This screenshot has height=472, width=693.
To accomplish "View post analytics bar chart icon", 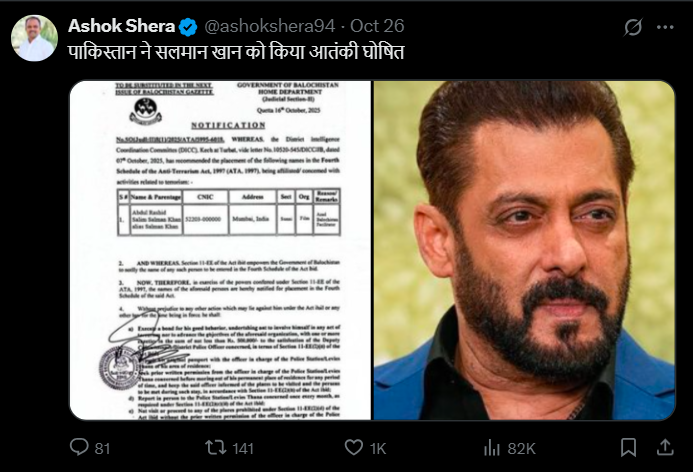I will [x=491, y=447].
